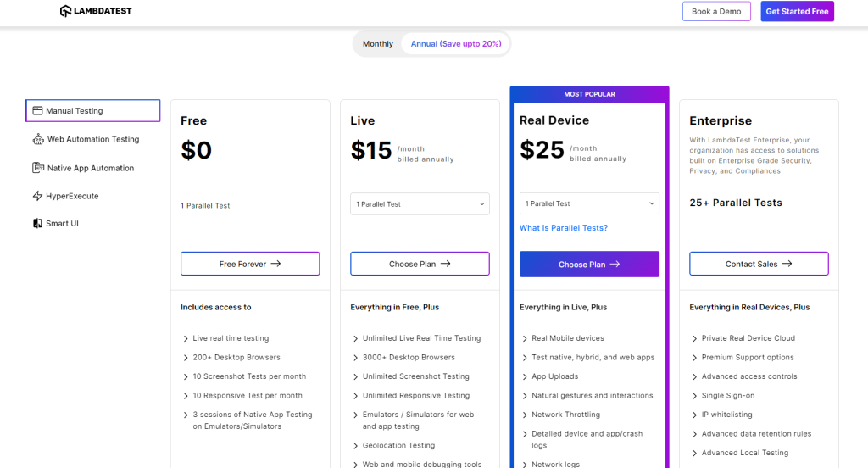Click chevron beside Geolocation Testing
This screenshot has width=868, height=468.
pyautogui.click(x=355, y=446)
